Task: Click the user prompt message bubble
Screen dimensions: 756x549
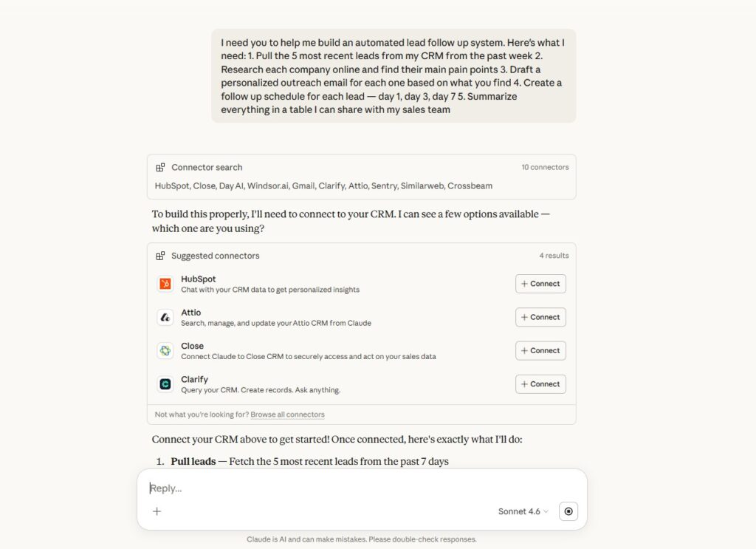Action: pos(394,76)
